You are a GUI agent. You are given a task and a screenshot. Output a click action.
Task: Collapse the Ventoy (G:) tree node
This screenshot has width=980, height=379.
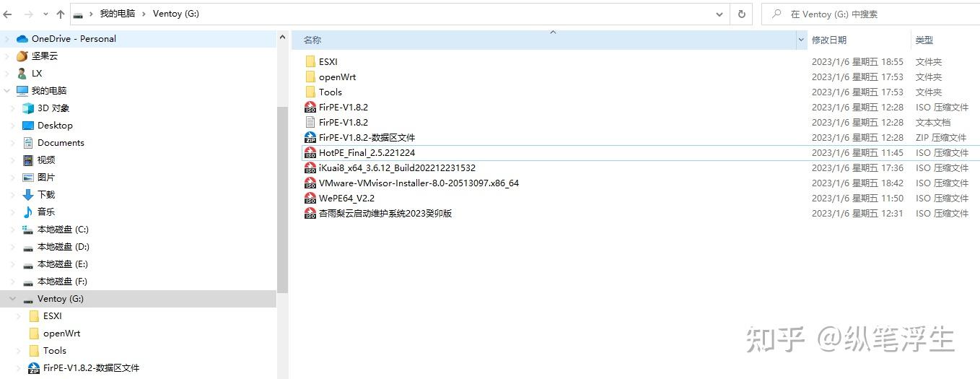[13, 299]
